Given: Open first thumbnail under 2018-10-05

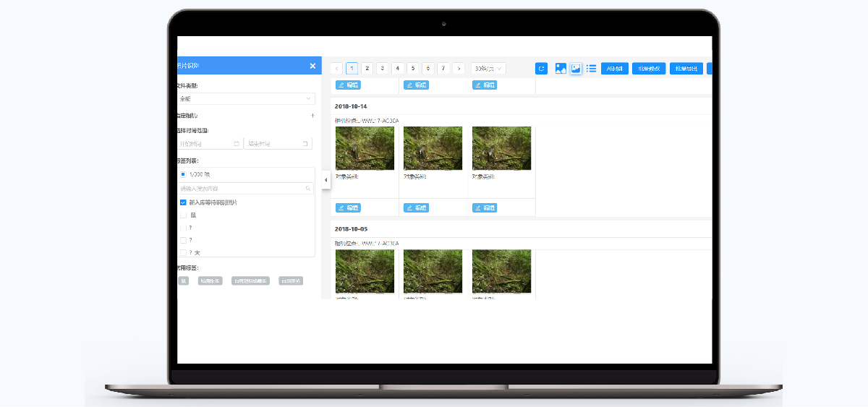Looking at the screenshot, I should (365, 271).
